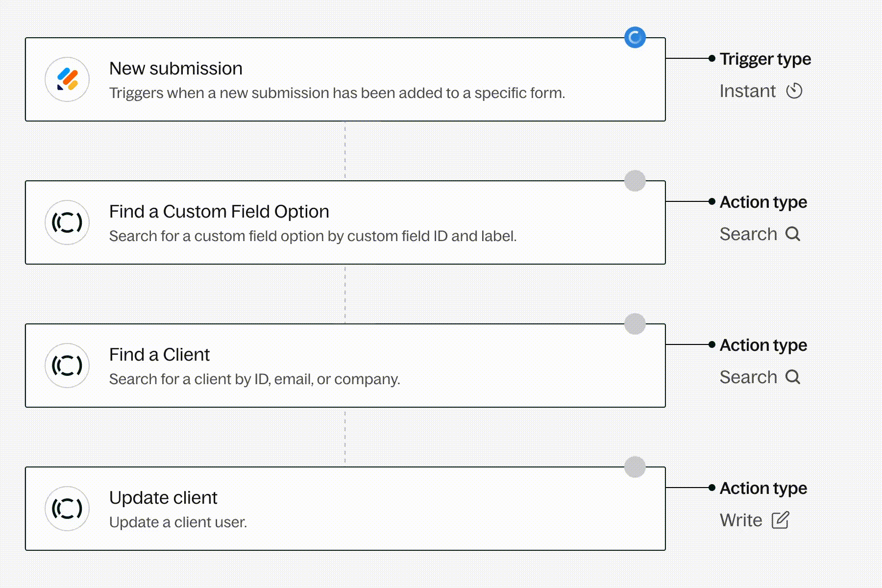
Task: Click the grey status dot on Find a Client
Action: [635, 324]
